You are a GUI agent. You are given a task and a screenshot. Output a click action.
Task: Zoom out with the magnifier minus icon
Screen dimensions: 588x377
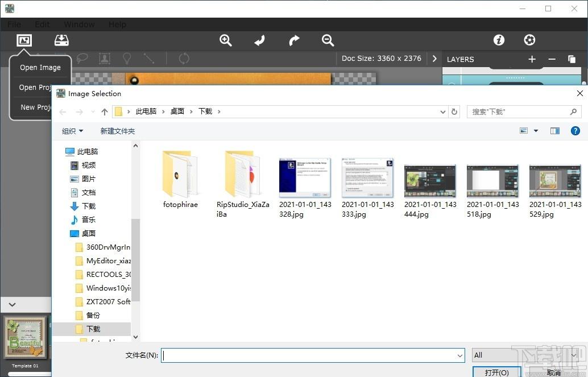[x=328, y=40]
